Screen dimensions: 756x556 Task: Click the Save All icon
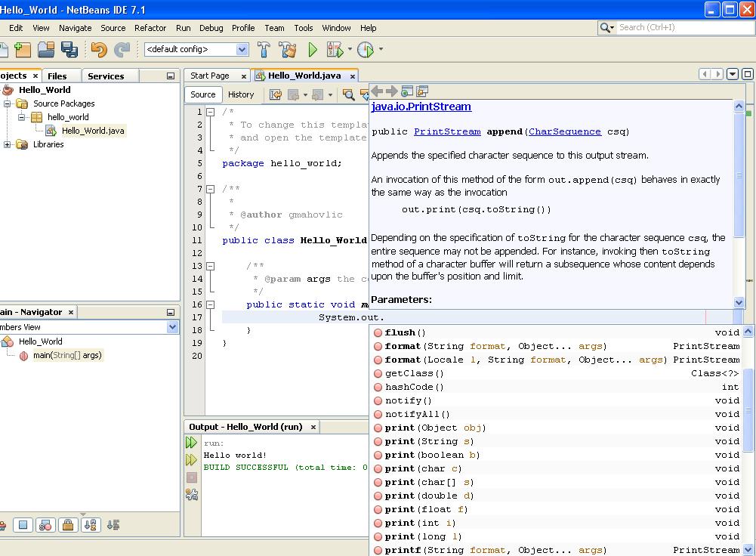coord(69,50)
